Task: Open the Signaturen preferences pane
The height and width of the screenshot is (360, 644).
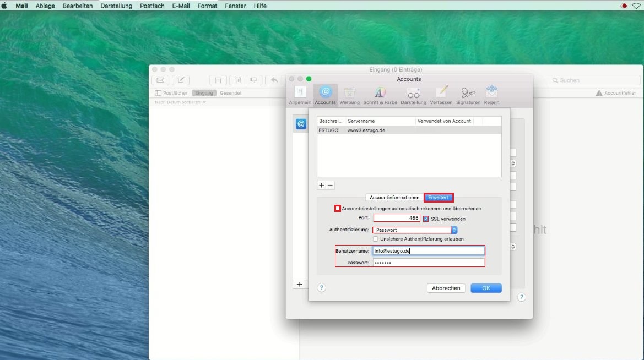Action: [x=468, y=95]
